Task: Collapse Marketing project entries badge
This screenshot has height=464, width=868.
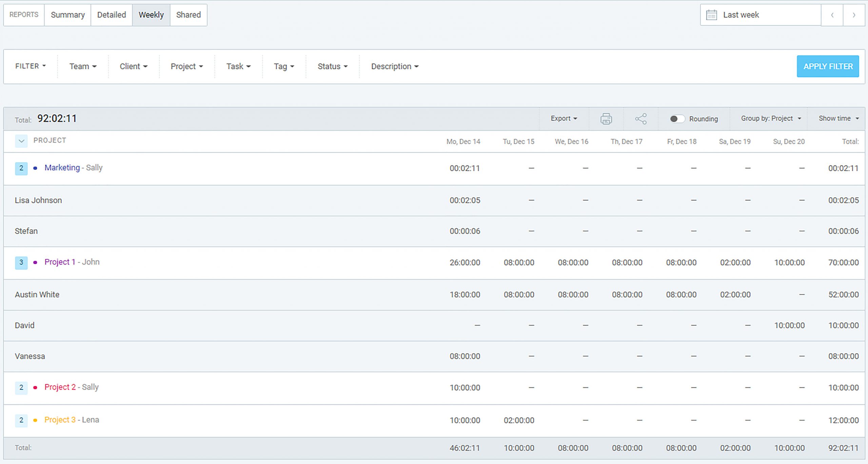Action: coord(21,168)
